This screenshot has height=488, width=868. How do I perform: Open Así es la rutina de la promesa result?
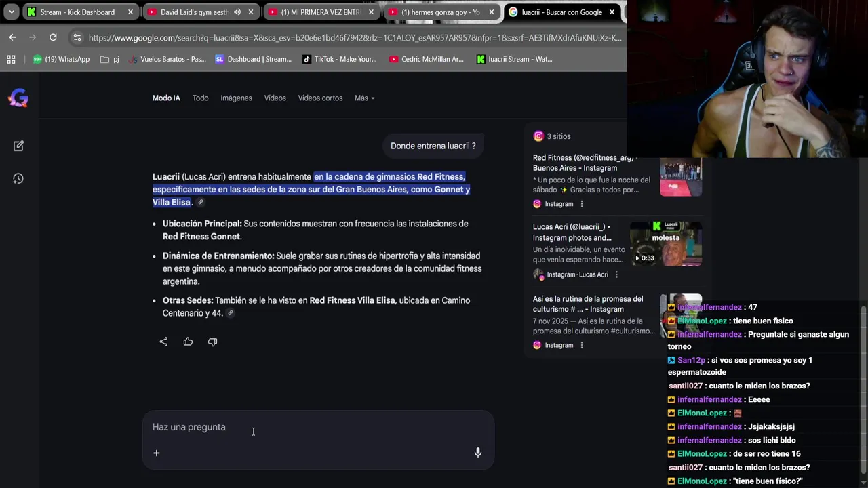click(588, 304)
